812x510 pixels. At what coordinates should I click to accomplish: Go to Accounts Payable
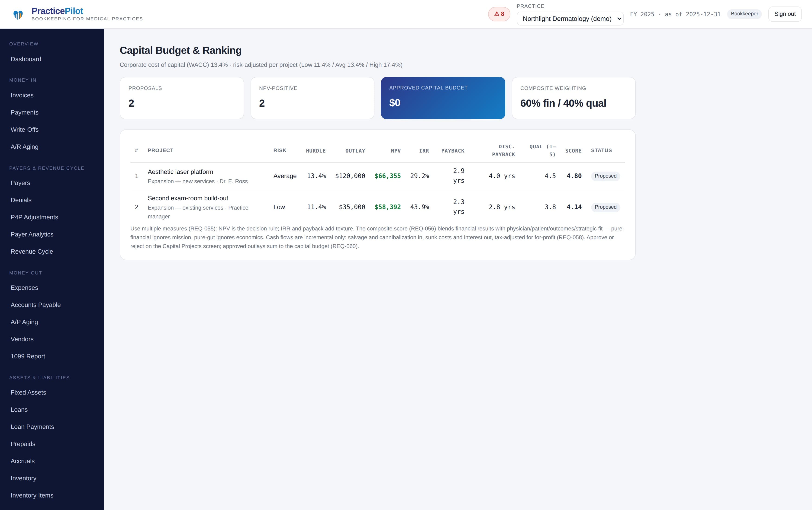(36, 305)
